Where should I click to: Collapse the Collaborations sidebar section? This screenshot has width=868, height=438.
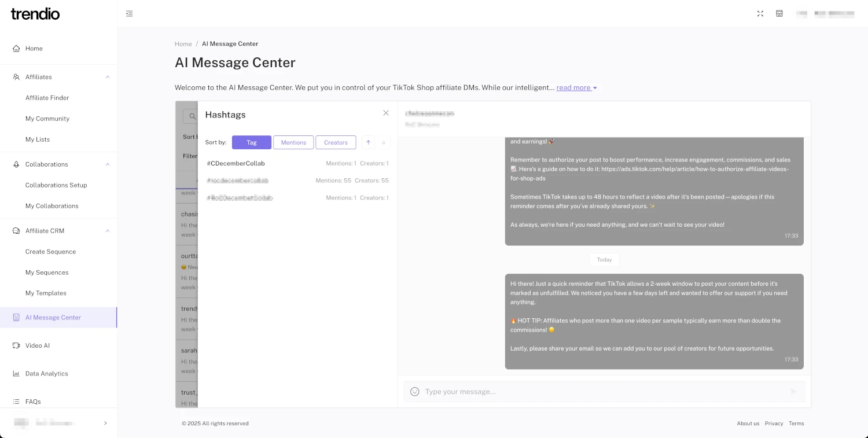(x=108, y=164)
